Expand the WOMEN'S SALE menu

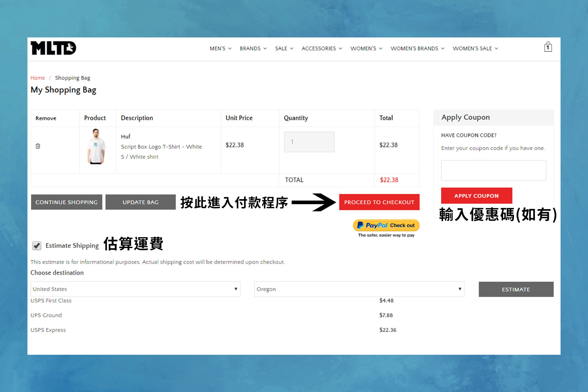[x=475, y=48]
